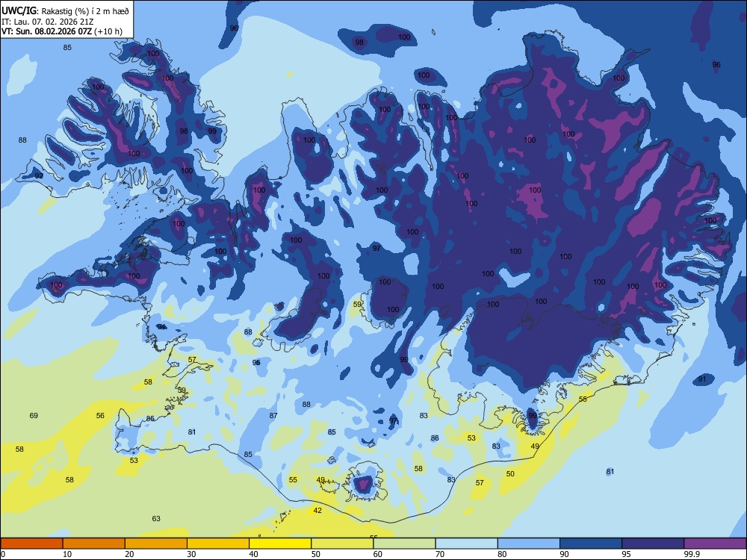Click the humidity value '91' on the map
Screen dimensions: 747x560
(x=702, y=379)
